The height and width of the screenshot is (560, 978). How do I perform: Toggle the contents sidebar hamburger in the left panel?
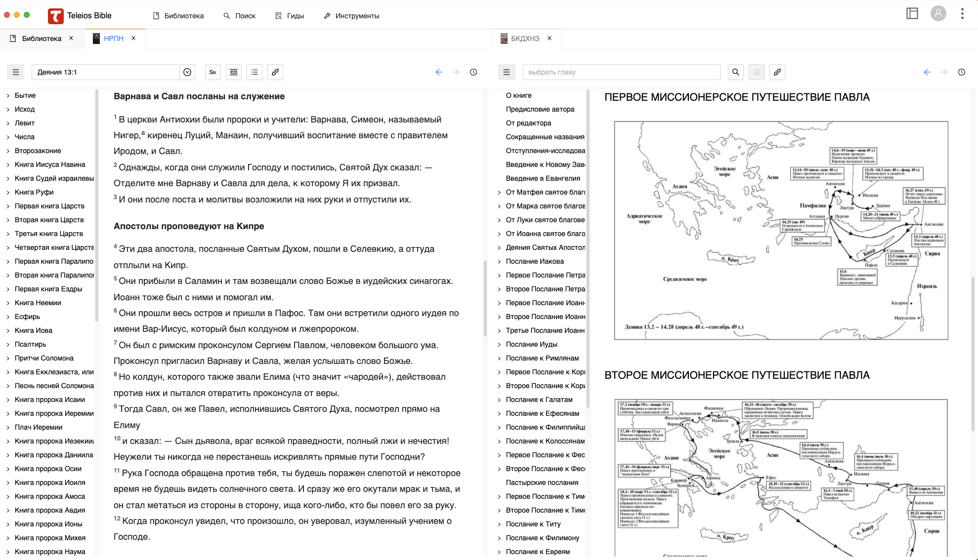coord(16,72)
